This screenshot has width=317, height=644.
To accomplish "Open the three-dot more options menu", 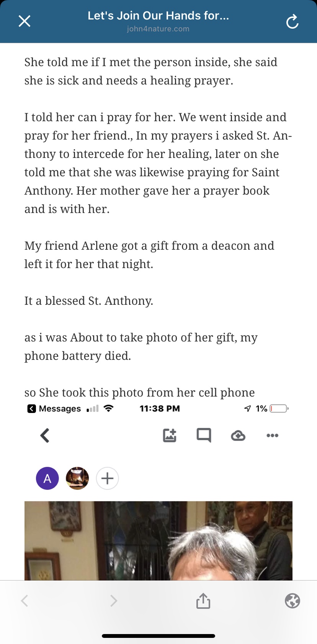I will [272, 436].
